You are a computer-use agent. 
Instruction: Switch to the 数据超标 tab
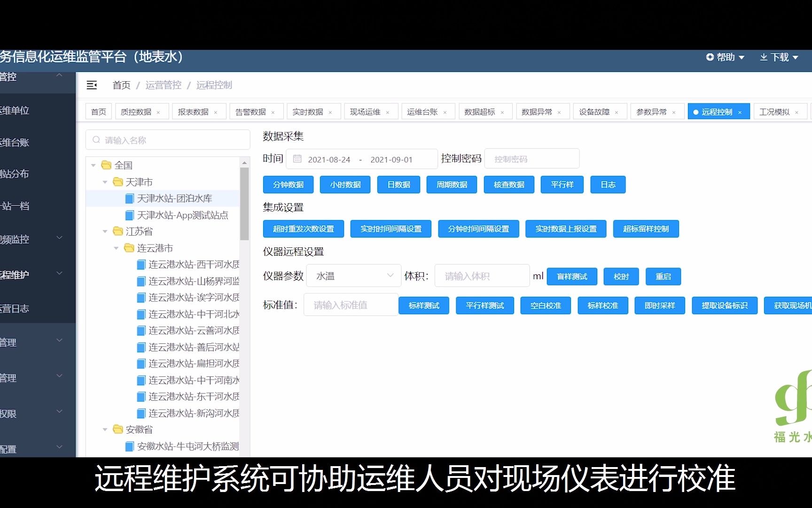coord(479,112)
